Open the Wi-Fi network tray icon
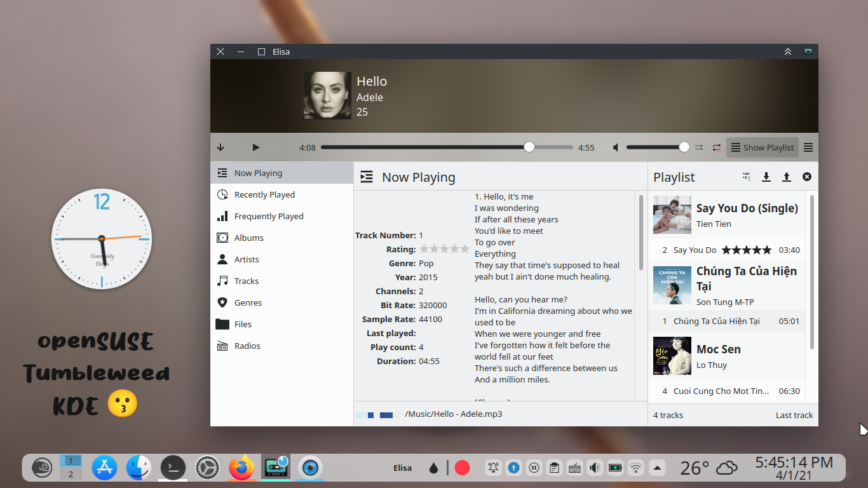The height and width of the screenshot is (488, 868). [635, 468]
